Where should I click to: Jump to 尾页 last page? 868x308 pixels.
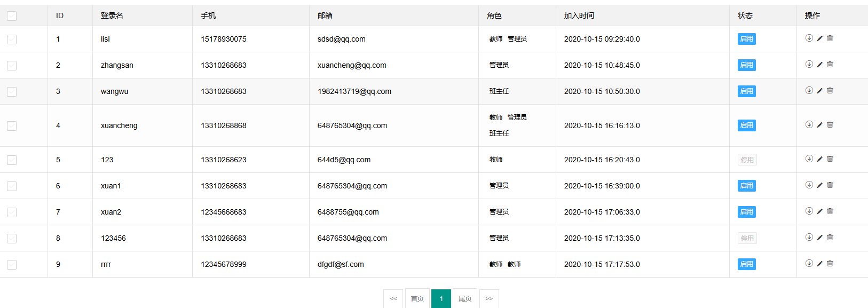point(465,298)
